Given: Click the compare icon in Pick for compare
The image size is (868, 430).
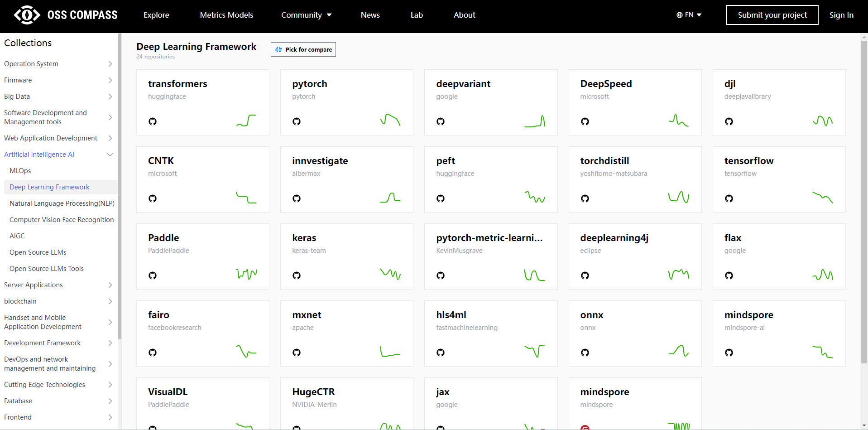Looking at the screenshot, I should tap(278, 49).
